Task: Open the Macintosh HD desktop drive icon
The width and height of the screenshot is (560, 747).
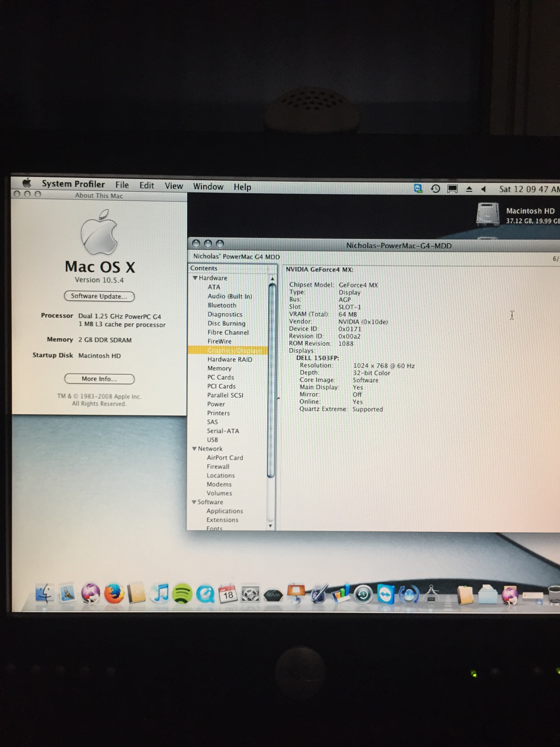Action: tap(488, 214)
